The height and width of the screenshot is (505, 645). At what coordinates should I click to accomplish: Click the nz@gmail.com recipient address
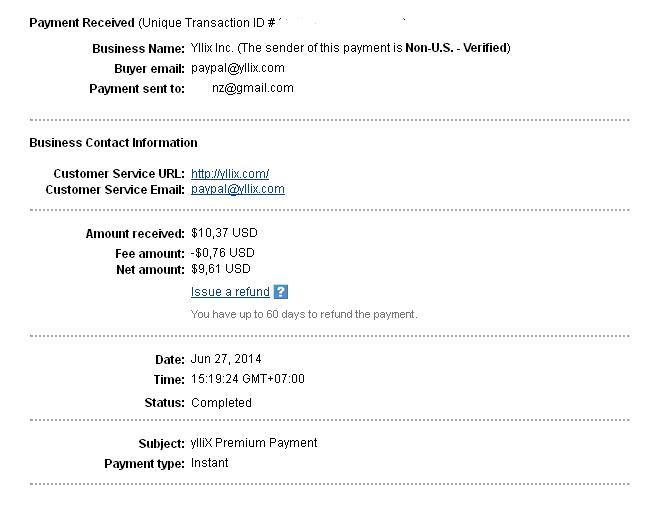click(253, 88)
